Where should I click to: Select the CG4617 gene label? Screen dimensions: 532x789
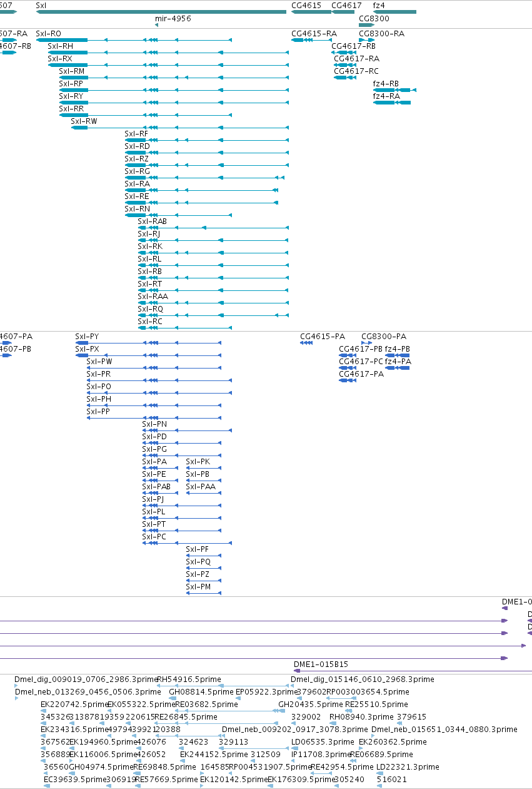(346, 5)
